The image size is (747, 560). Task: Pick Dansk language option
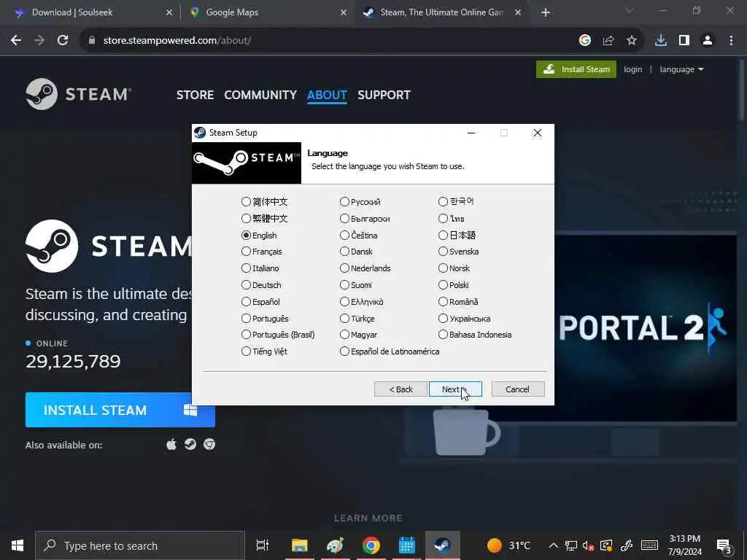pos(344,252)
